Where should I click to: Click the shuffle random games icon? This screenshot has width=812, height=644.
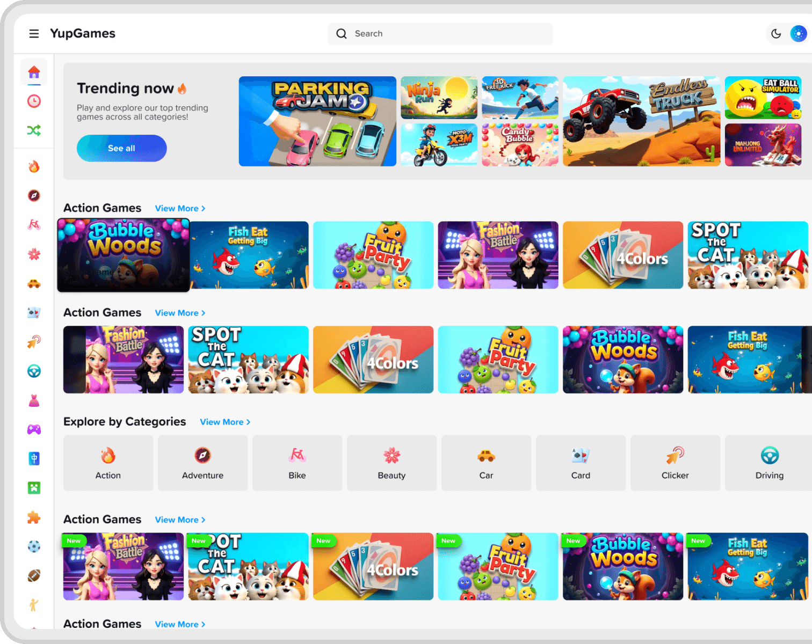click(x=34, y=130)
